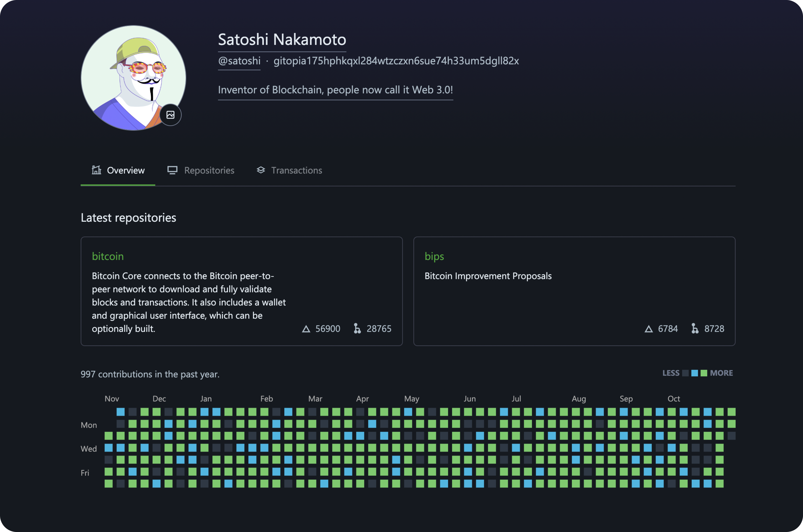Edit the Satoshi Nakamoto profile name
Viewport: 803px width, 532px height.
(282, 40)
